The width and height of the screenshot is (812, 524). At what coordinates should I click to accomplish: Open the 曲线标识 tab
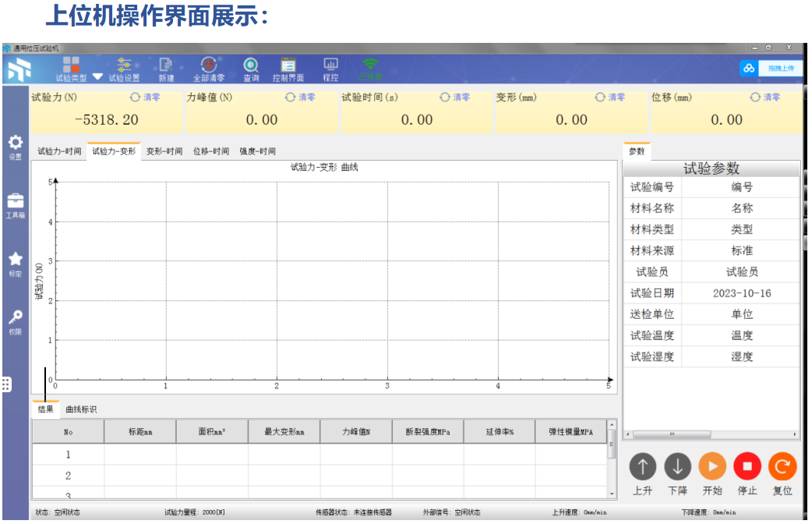81,409
